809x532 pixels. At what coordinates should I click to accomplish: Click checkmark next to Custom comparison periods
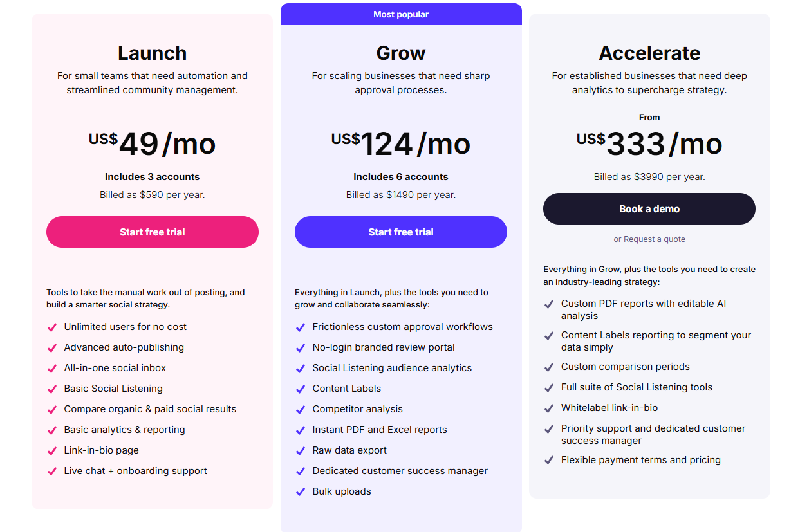pyautogui.click(x=549, y=367)
